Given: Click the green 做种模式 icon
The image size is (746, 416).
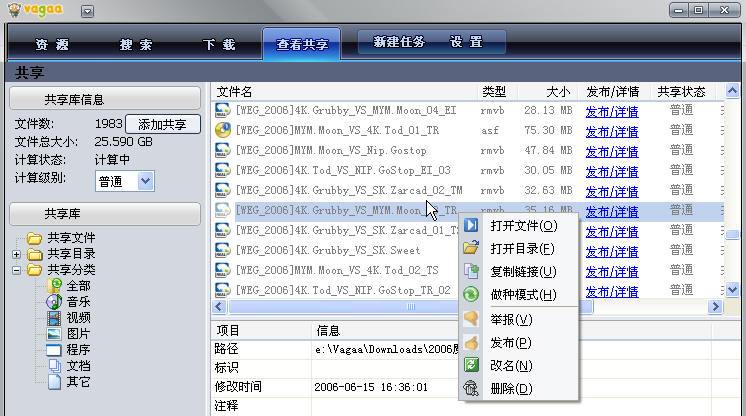Looking at the screenshot, I should [x=471, y=295].
